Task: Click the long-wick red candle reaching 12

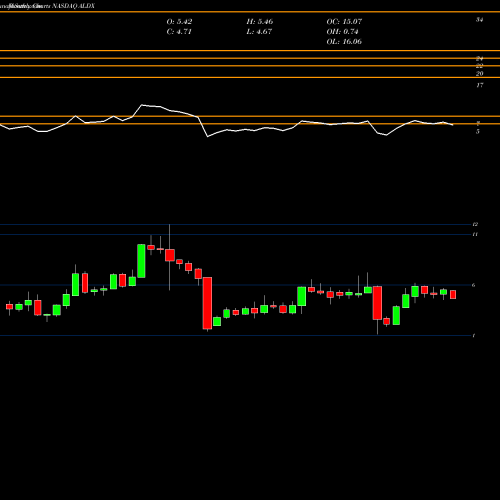Action: pyautogui.click(x=170, y=255)
